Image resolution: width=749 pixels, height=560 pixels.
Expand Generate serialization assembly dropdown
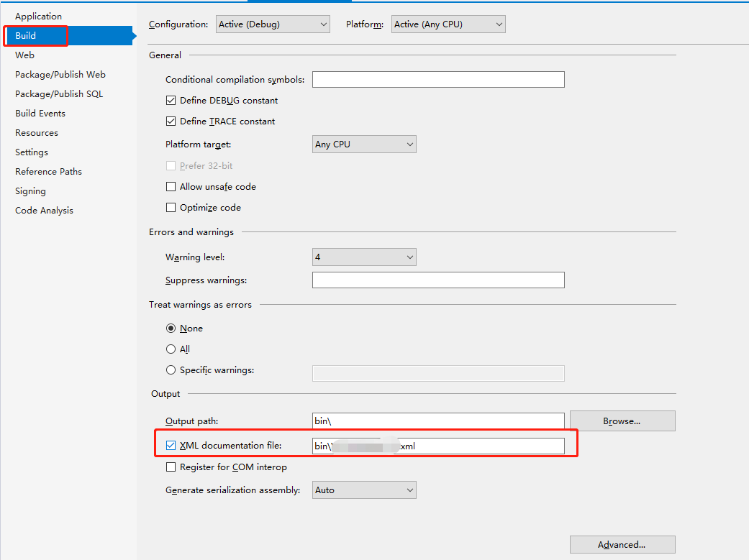[364, 490]
